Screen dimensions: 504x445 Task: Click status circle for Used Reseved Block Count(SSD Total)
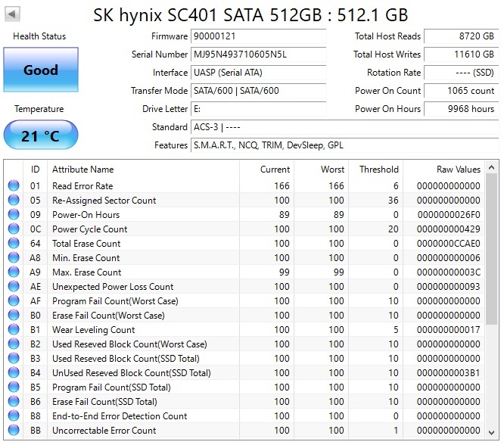(14, 358)
